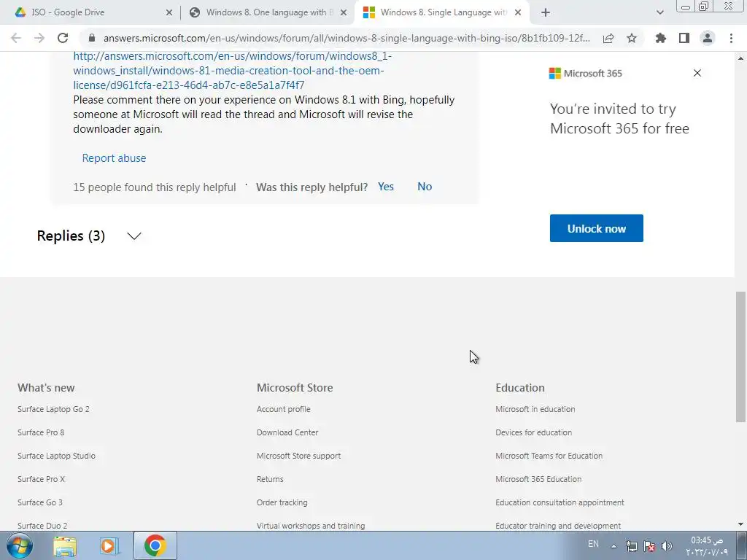Image resolution: width=747 pixels, height=560 pixels.
Task: Click the page vertical scrollbar thumb
Action: pyautogui.click(x=740, y=357)
